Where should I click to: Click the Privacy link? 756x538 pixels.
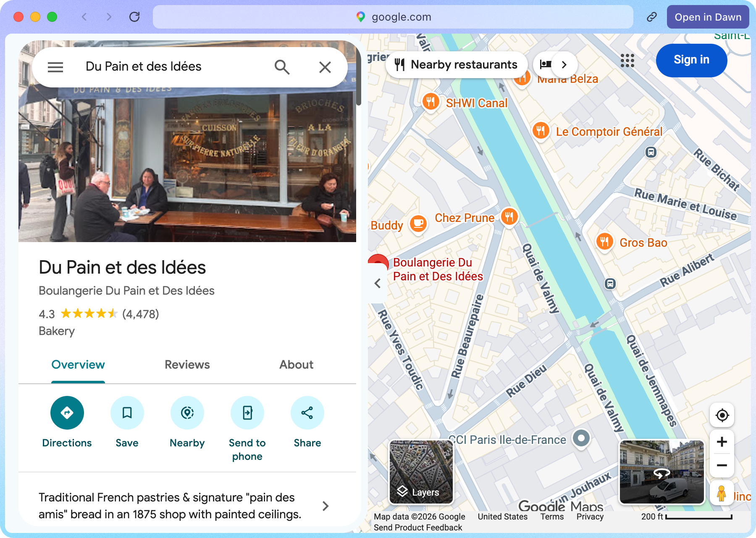(590, 517)
